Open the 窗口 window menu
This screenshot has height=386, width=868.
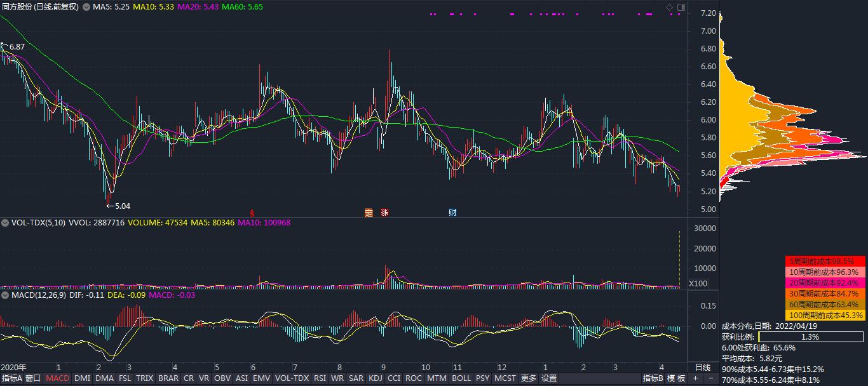33,378
